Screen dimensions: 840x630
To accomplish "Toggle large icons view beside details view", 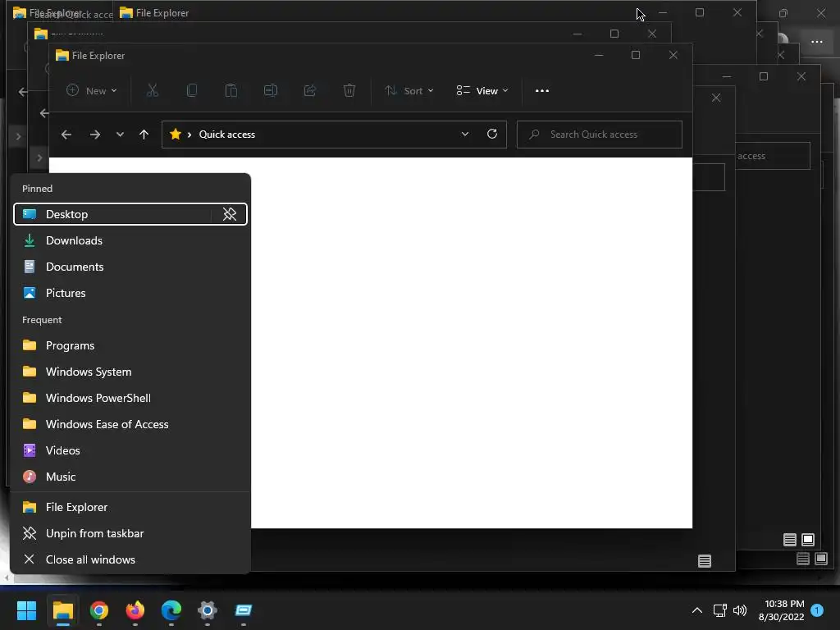I will (x=820, y=559).
